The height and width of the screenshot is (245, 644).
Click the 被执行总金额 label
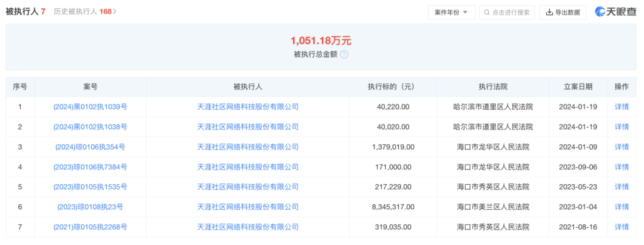coord(315,54)
